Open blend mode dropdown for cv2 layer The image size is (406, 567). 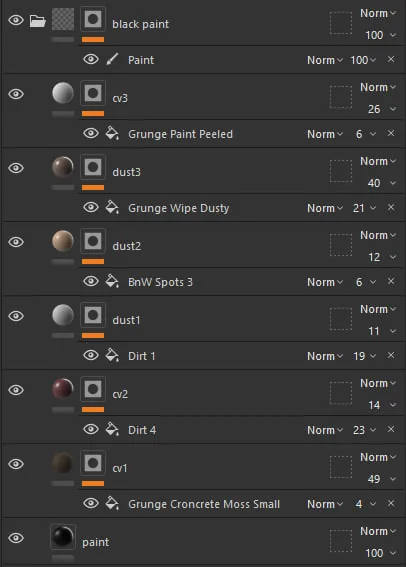378,383
